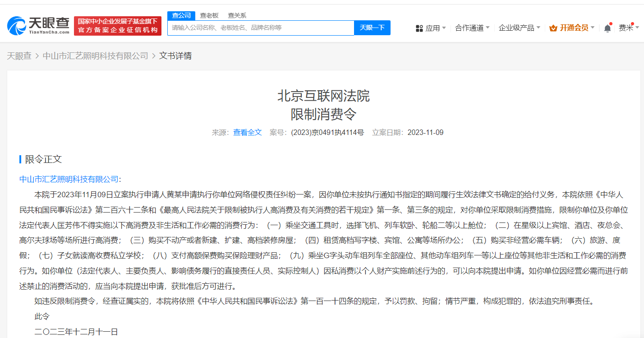Image resolution: width=644 pixels, height=338 pixels.
Task: Open the 查看全文 link
Action: [247, 133]
